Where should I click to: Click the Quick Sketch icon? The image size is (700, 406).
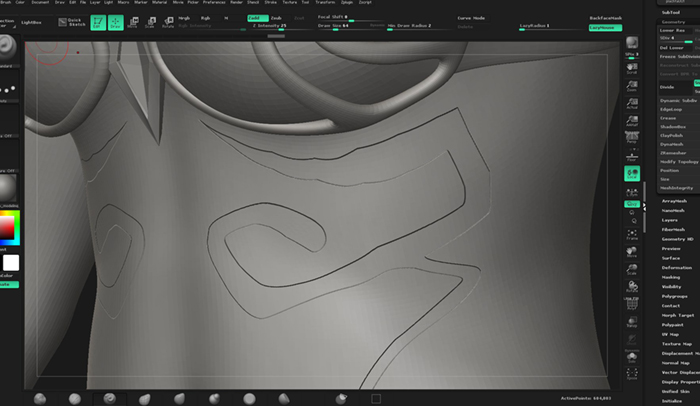[72, 22]
